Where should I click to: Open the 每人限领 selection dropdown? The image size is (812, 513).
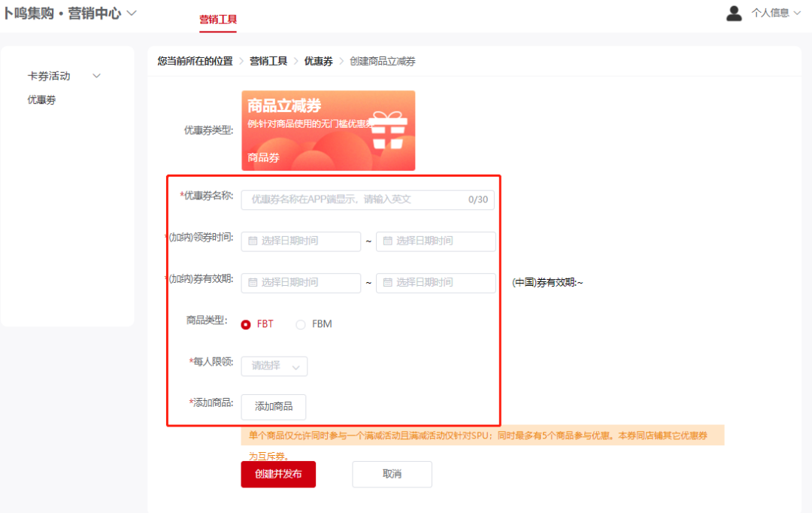coord(274,366)
